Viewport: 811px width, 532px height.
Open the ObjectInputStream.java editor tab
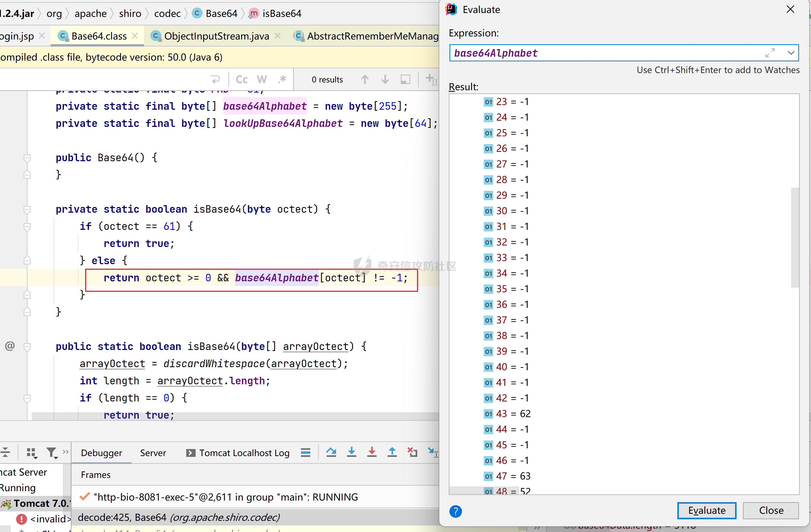point(216,36)
